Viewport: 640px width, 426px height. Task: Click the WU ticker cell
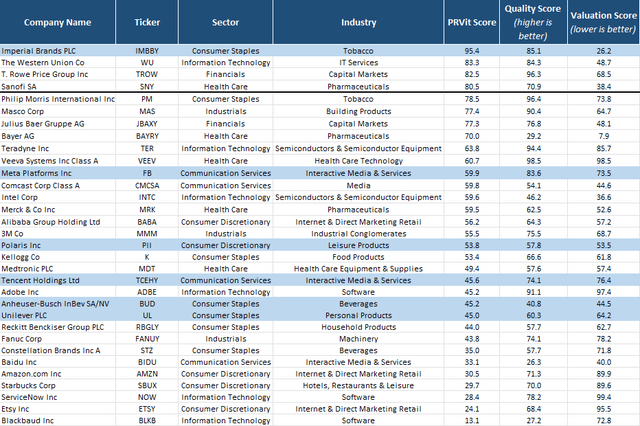(147, 63)
